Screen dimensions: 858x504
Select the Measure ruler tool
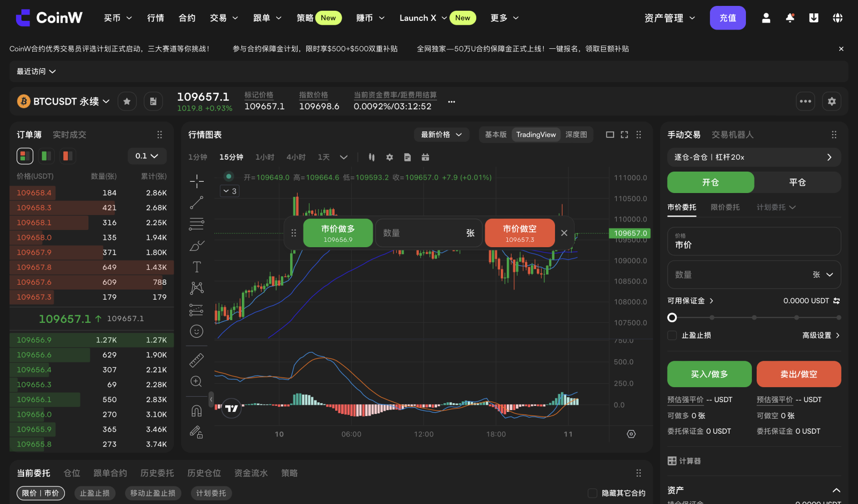196,360
